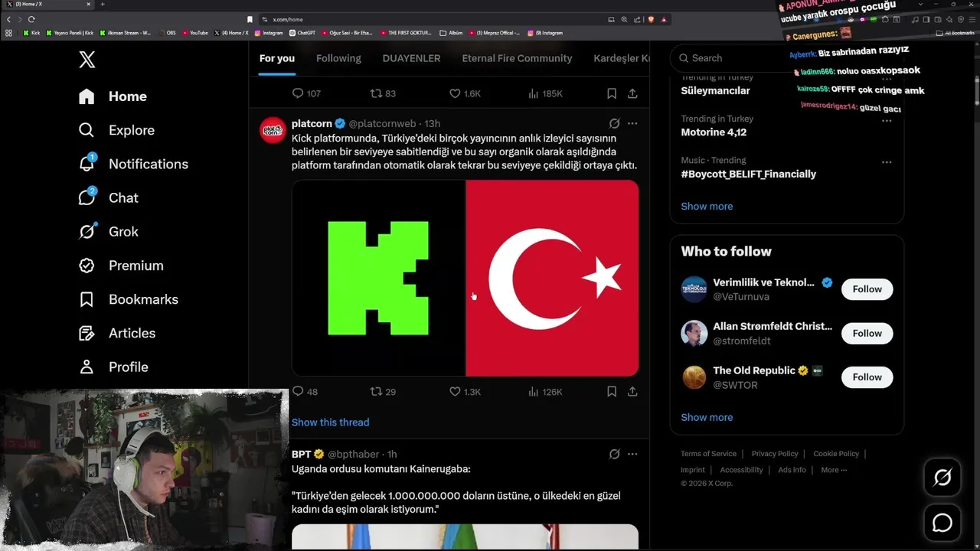980x551 pixels.
Task: Share the platcorn post
Action: click(x=632, y=392)
